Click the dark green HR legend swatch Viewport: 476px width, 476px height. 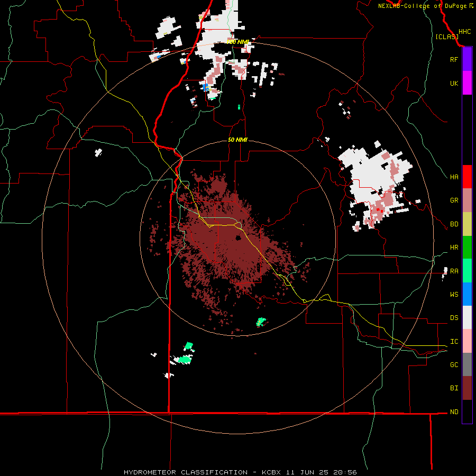point(467,248)
